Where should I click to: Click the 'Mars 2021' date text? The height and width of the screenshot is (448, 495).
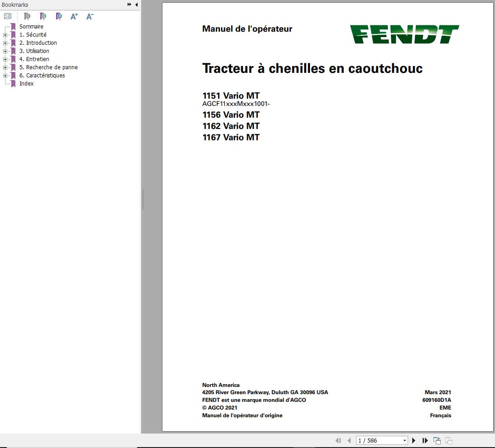coord(438,392)
